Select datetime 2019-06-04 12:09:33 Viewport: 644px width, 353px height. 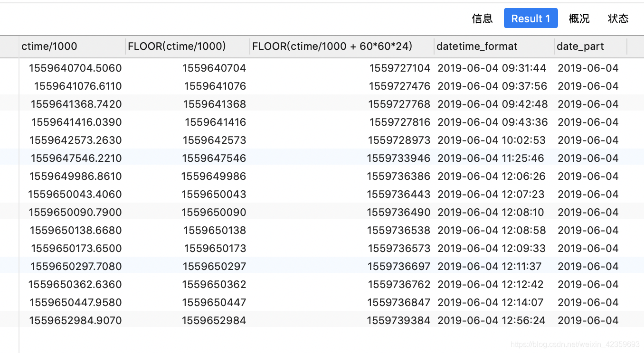click(x=491, y=248)
